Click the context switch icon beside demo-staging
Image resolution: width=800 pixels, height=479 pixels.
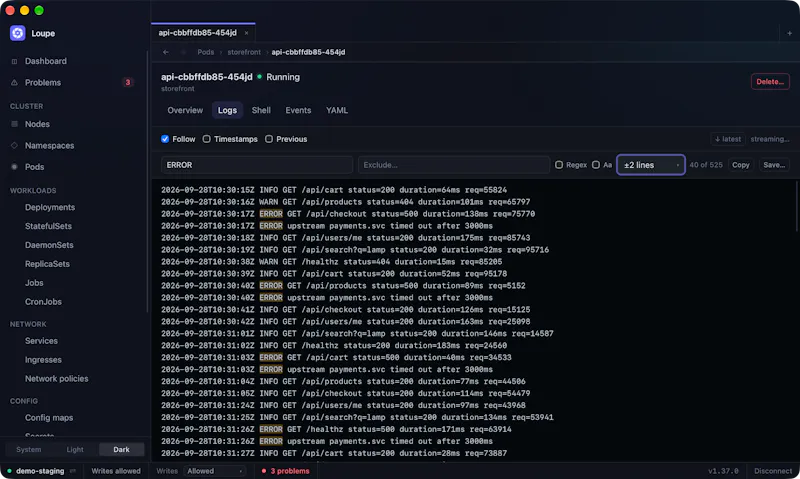click(73, 471)
